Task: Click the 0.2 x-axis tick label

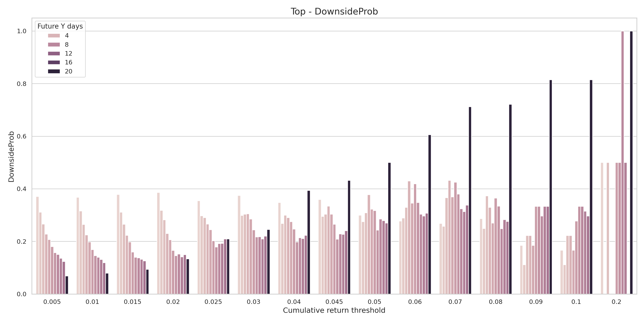Action: tap(616, 302)
